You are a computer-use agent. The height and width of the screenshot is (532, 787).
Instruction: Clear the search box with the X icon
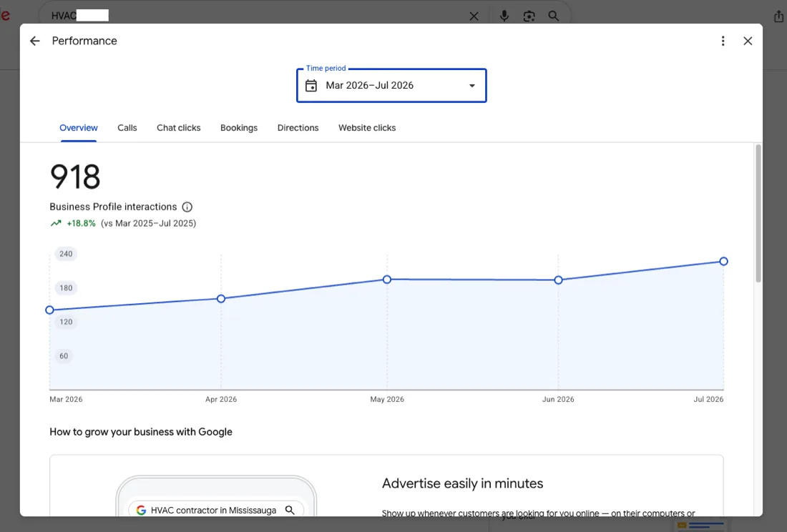click(x=474, y=16)
